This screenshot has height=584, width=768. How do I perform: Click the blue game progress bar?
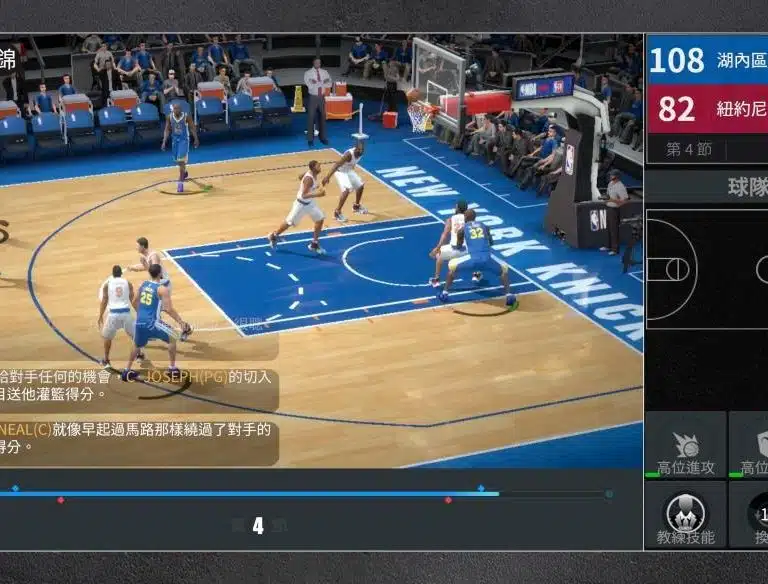click(x=250, y=493)
